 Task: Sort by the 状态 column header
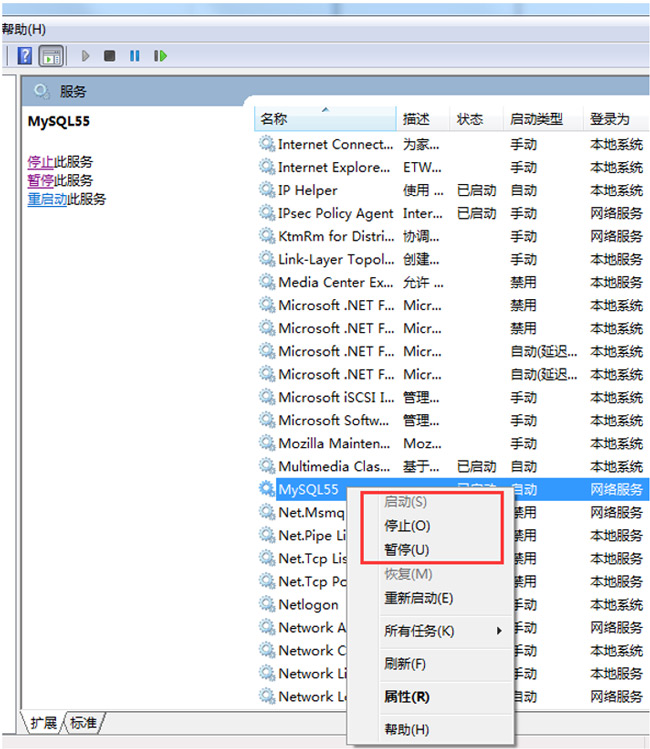[x=476, y=118]
